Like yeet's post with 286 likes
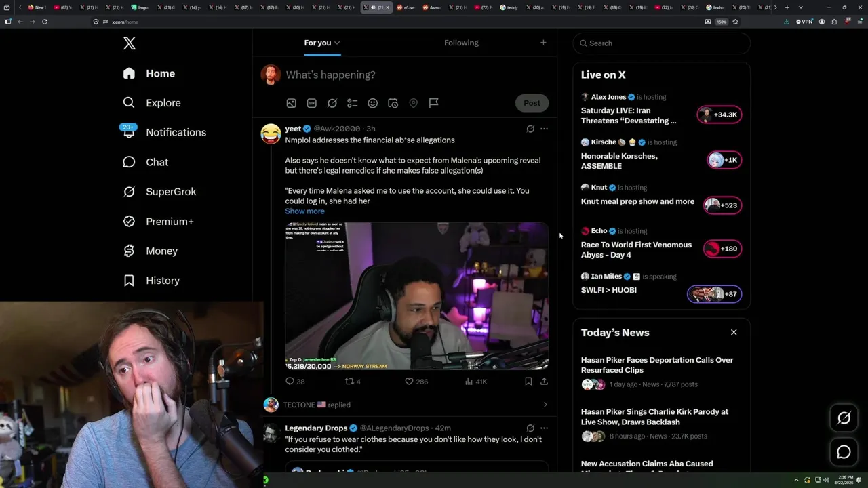This screenshot has height=488, width=868. point(416,382)
